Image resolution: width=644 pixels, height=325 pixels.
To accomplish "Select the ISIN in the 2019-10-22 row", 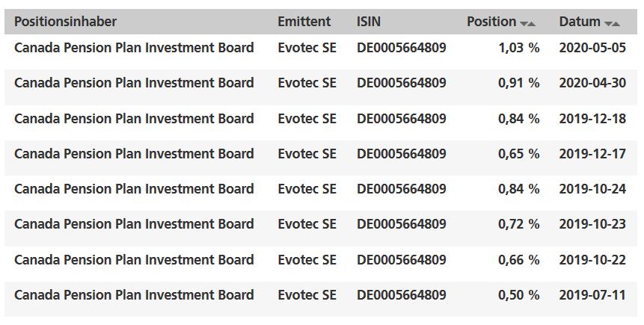I will click(x=401, y=259).
